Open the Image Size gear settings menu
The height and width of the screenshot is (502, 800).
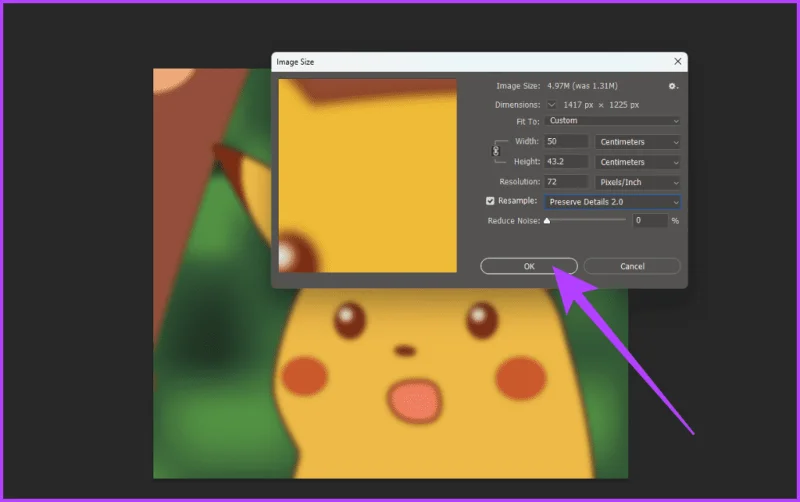(x=673, y=86)
